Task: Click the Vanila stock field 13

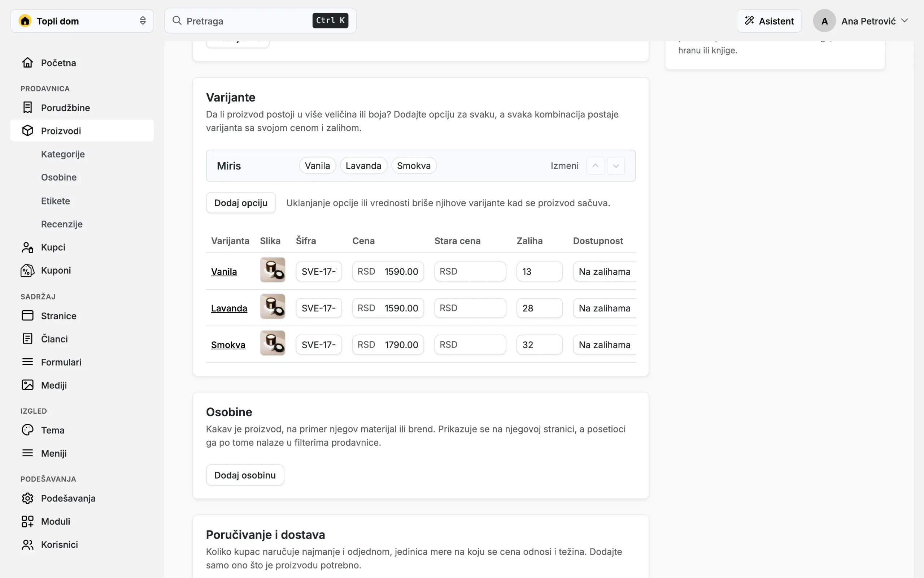Action: [x=540, y=271]
